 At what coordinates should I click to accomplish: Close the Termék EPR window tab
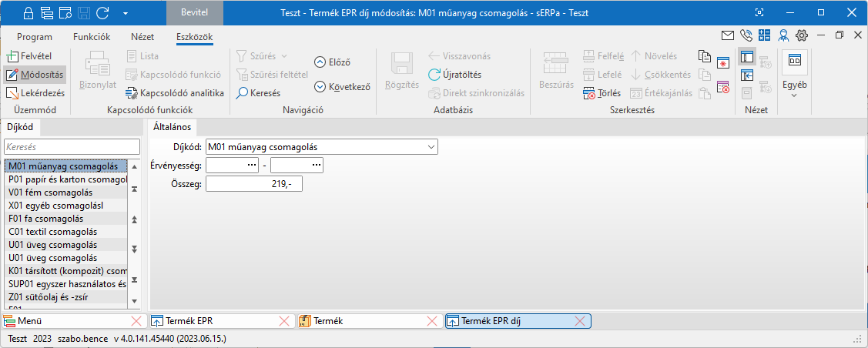(284, 320)
